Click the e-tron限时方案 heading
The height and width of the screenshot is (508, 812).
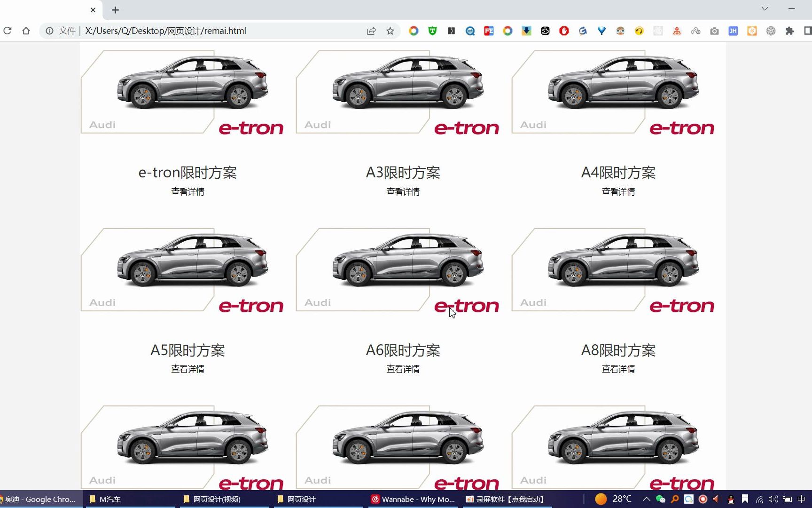pyautogui.click(x=187, y=173)
